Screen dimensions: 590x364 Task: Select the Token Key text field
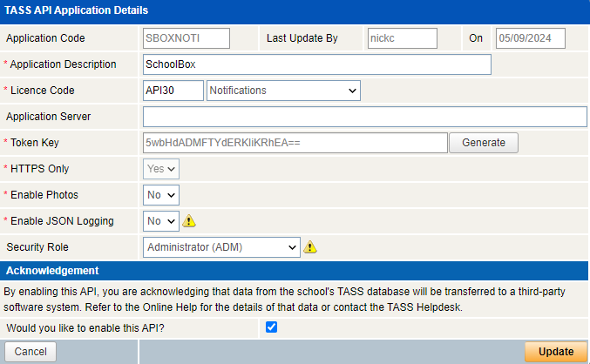tap(295, 143)
